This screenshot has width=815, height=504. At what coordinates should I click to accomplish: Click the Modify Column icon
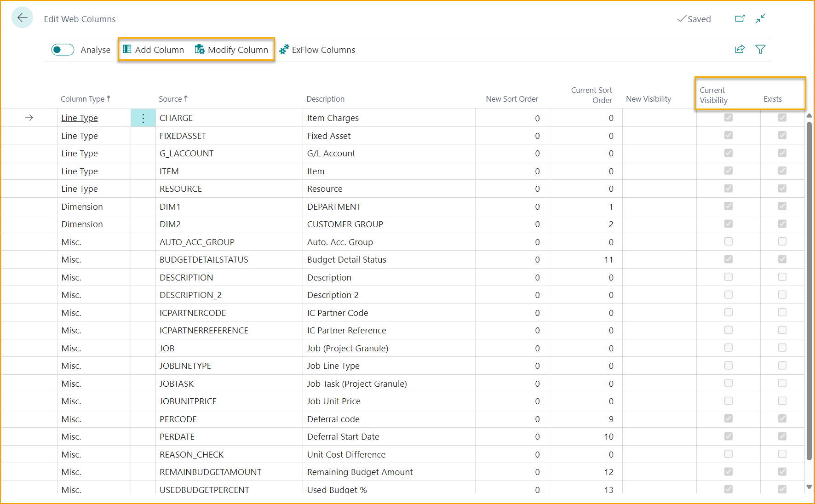pos(200,49)
